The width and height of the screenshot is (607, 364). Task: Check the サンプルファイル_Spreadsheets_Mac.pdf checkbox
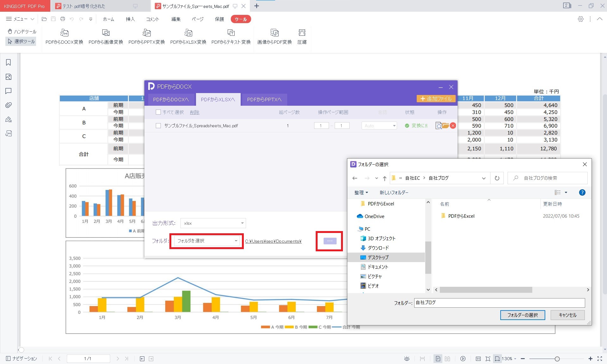click(158, 126)
